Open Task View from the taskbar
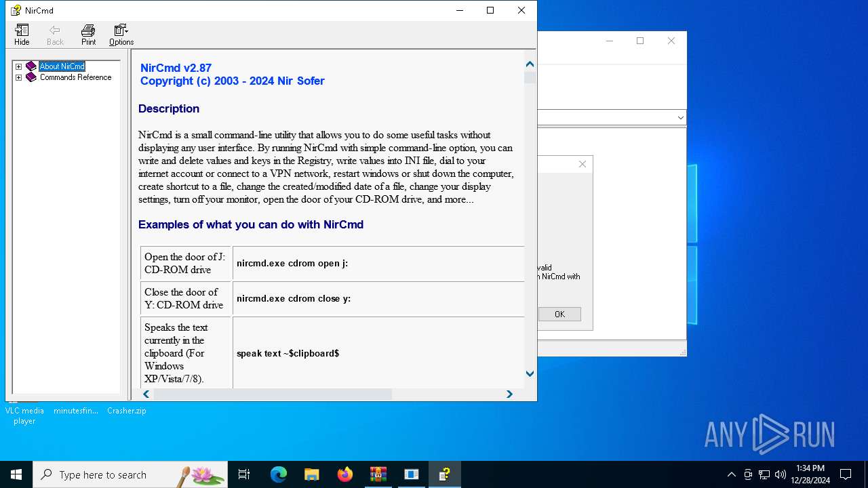Viewport: 868px width, 488px height. click(244, 474)
